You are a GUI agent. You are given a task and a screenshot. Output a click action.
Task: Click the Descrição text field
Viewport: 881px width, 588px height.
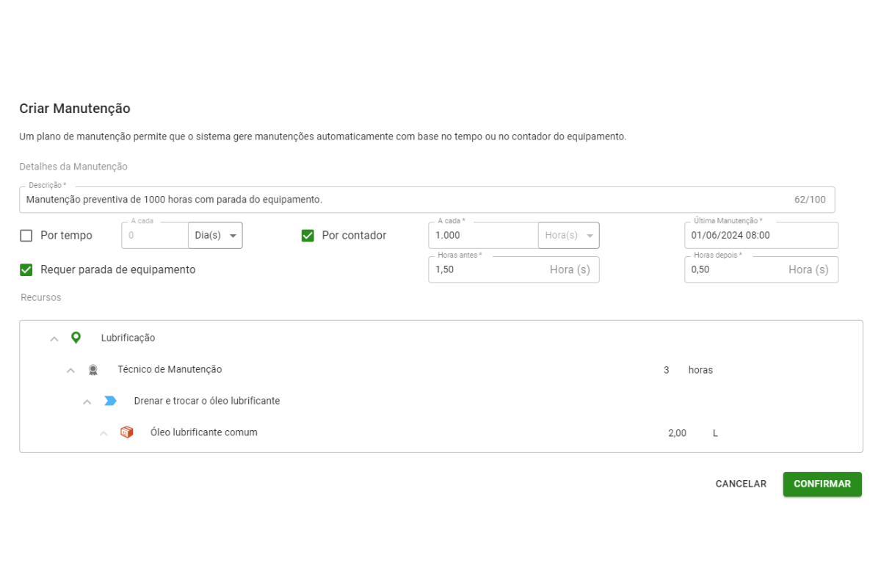click(404, 200)
